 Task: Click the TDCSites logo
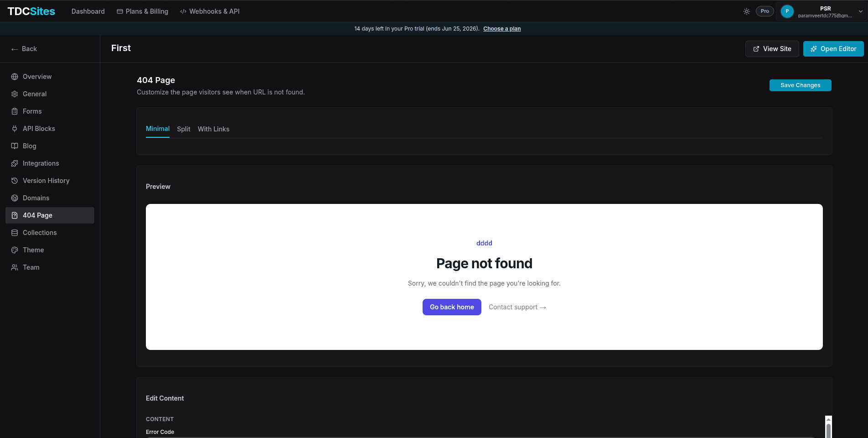coord(31,11)
